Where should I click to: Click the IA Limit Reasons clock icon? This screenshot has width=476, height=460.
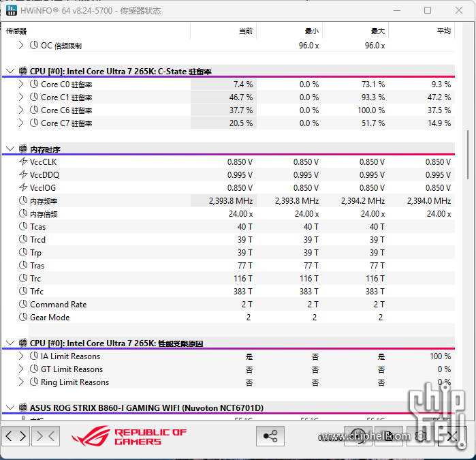(x=34, y=356)
